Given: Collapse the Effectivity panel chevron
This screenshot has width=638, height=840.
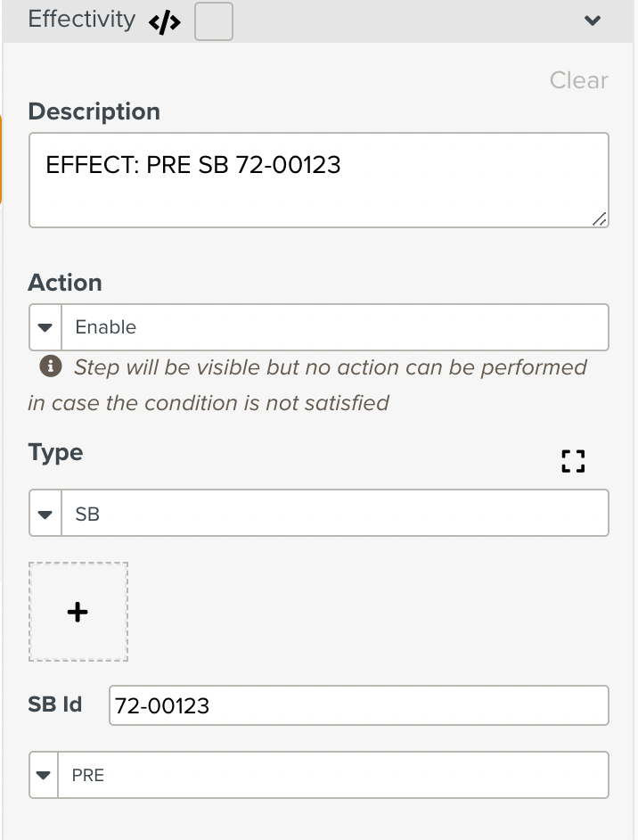Looking at the screenshot, I should 593,21.
